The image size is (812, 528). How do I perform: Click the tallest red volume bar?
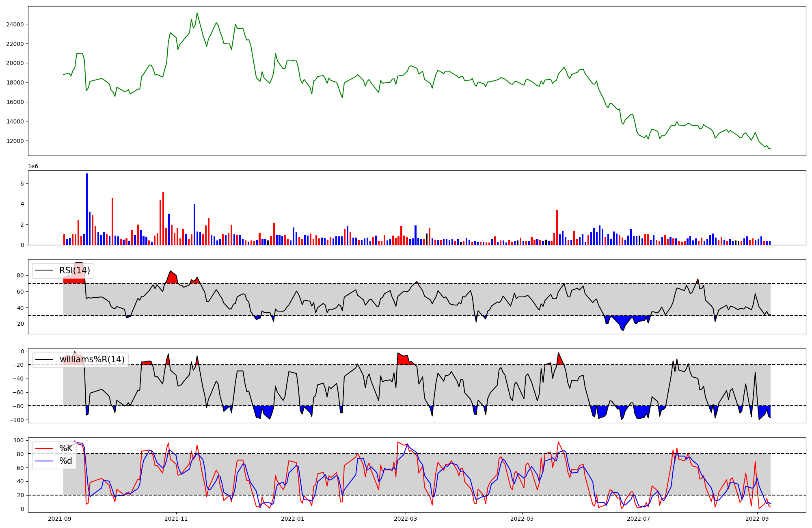163,218
